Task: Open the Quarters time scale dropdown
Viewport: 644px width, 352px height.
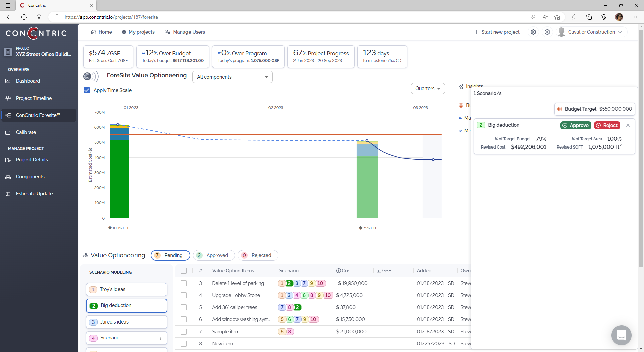Action: [428, 89]
